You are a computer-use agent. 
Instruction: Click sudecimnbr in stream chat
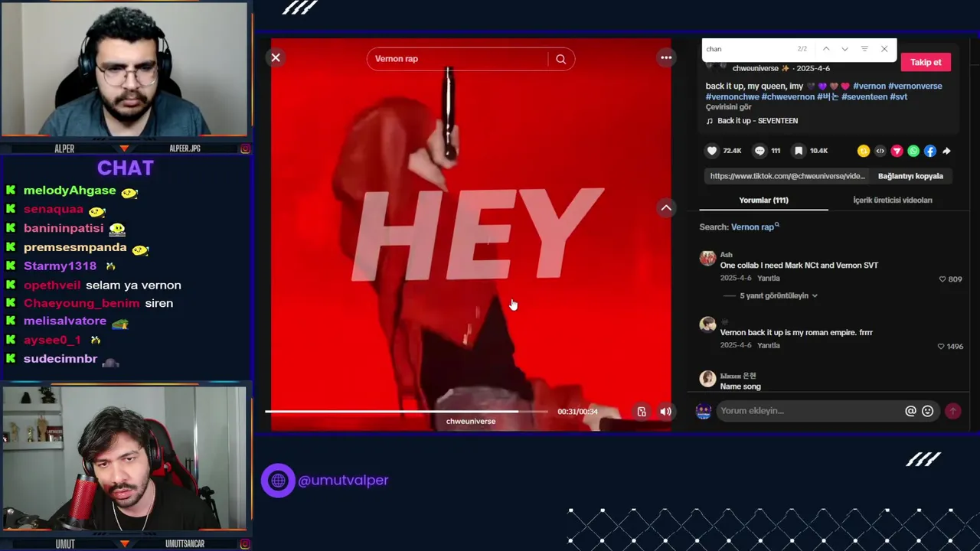60,359
